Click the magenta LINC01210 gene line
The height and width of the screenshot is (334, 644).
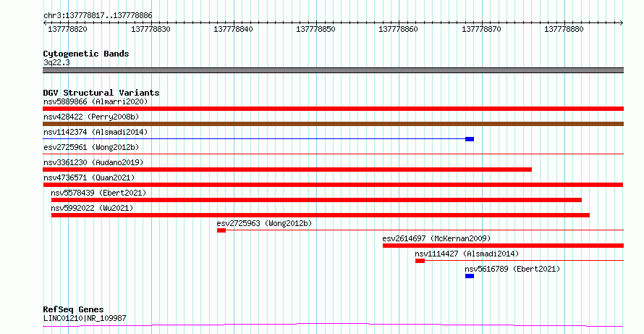333,325
